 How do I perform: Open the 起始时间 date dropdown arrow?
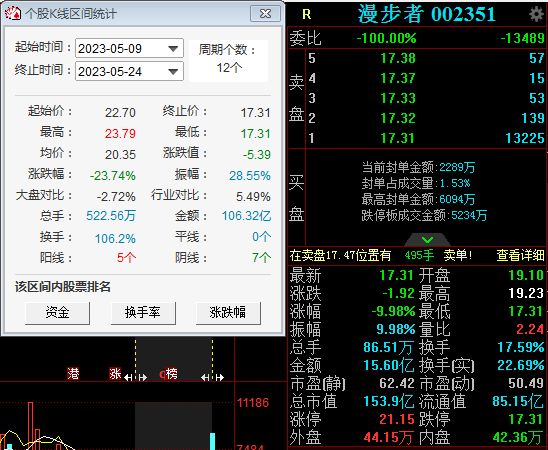173,48
